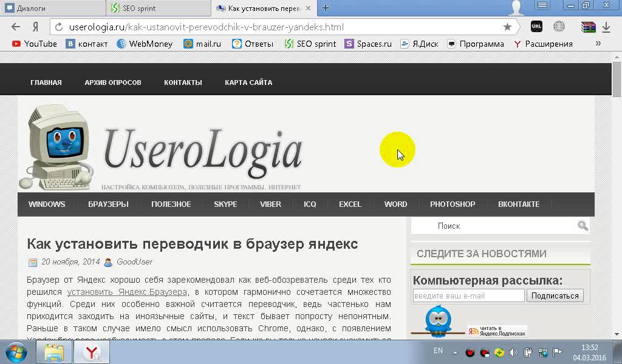
Task: Open the Я.Диск bookmark
Action: click(x=419, y=44)
